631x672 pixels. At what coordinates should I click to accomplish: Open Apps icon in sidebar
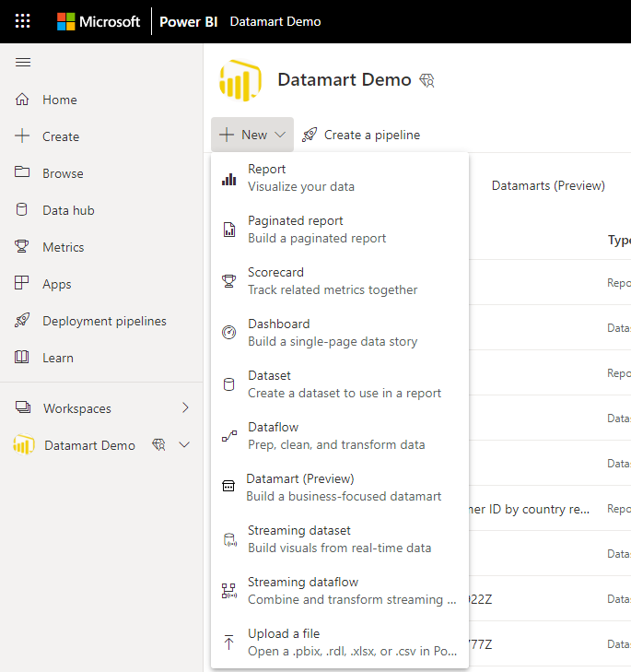click(x=23, y=284)
